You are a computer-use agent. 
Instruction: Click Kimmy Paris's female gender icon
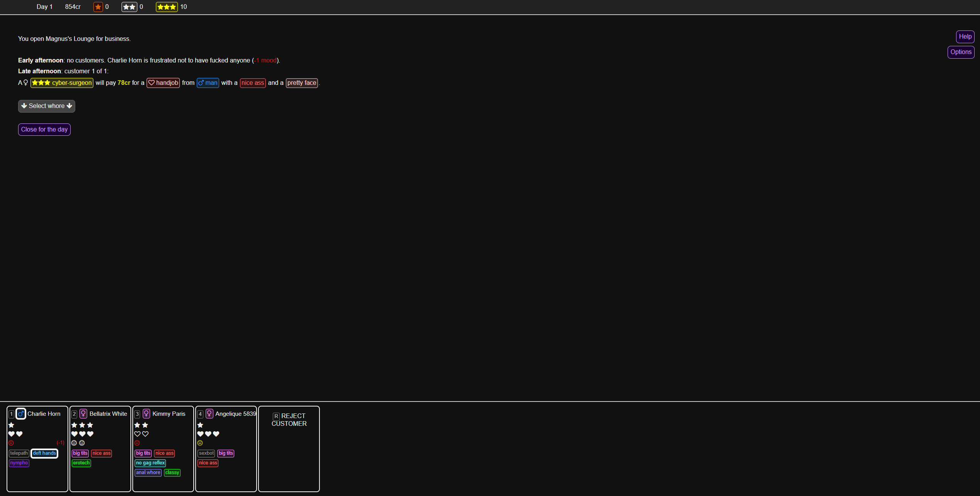point(146,414)
